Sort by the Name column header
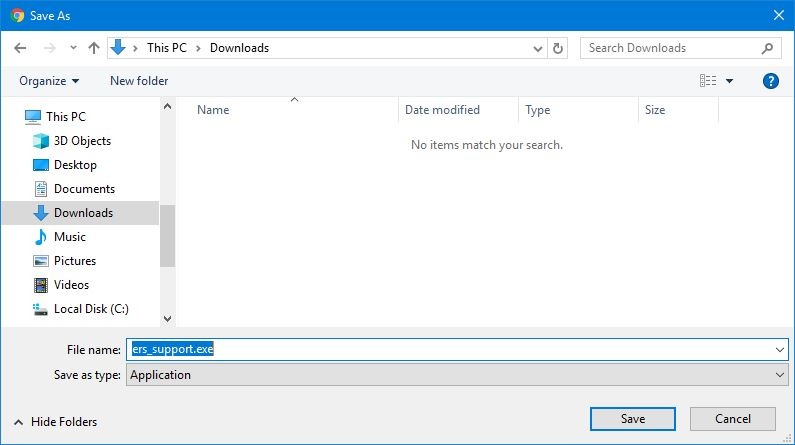The image size is (795, 445). (213, 110)
